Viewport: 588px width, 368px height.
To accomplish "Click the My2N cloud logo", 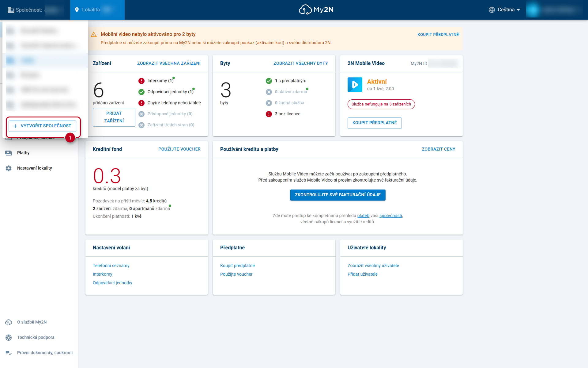I will point(316,10).
